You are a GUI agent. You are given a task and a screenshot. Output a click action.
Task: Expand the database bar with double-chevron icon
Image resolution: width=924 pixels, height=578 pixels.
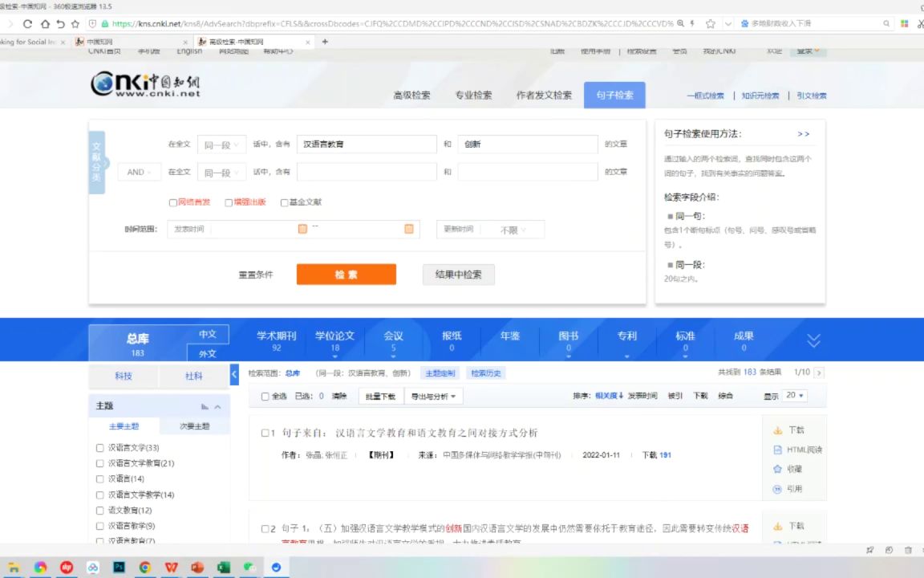pos(813,340)
